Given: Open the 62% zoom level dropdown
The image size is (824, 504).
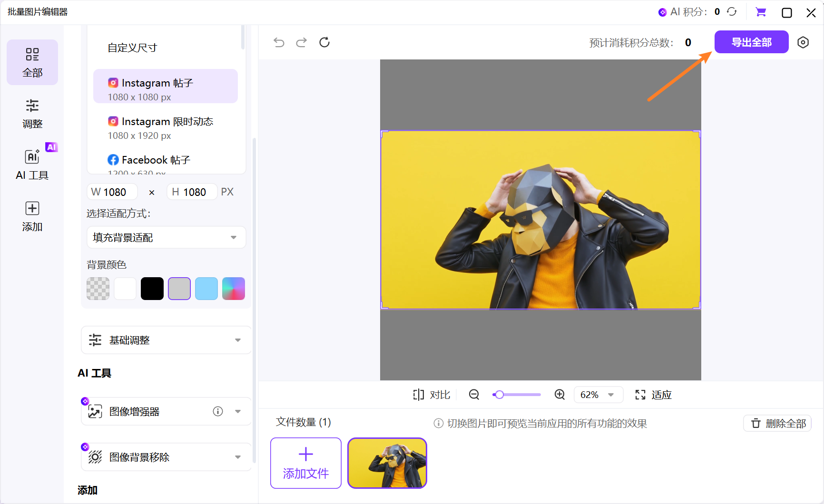Looking at the screenshot, I should (598, 395).
